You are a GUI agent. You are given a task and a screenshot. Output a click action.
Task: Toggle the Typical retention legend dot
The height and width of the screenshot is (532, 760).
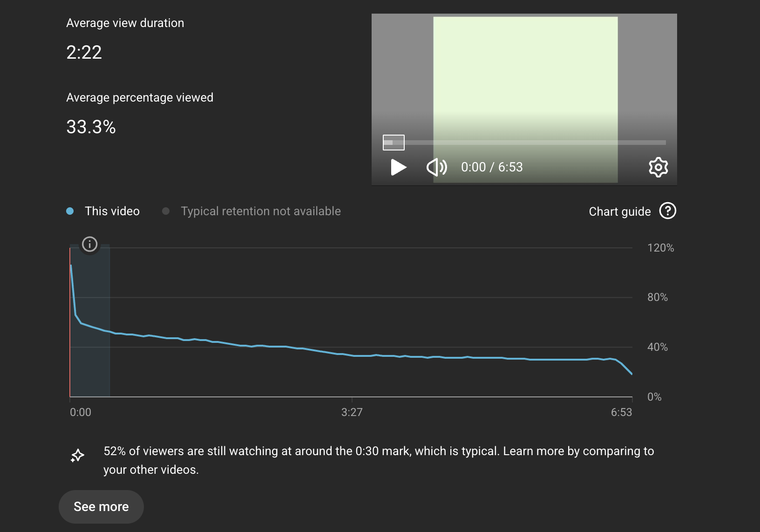click(165, 211)
